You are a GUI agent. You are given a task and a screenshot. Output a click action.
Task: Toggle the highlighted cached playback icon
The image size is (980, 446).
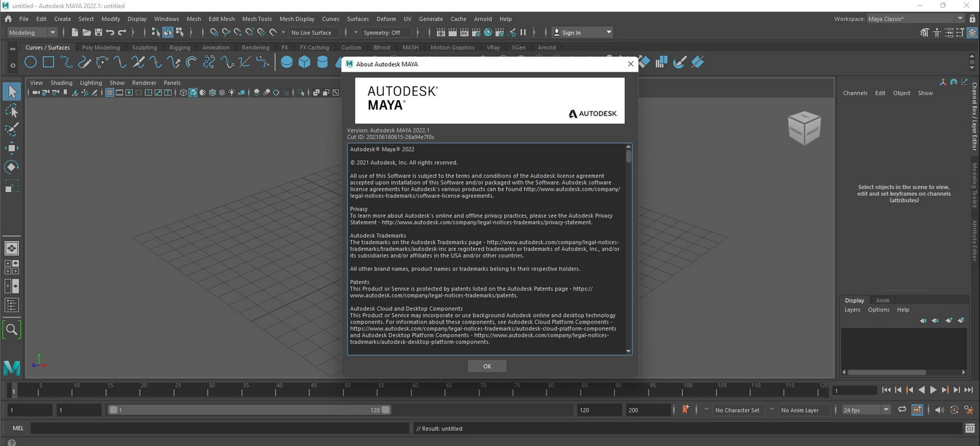(917, 410)
